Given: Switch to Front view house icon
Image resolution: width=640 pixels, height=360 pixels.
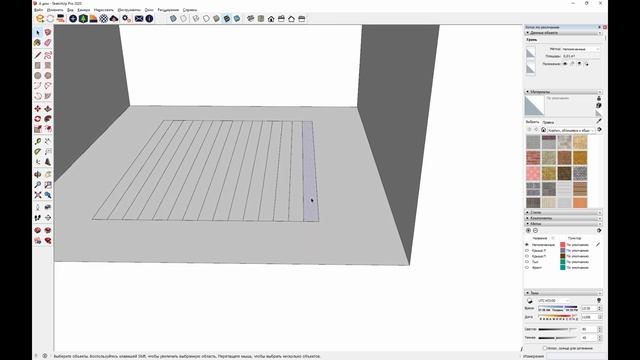Looking at the screenshot, I should 271,19.
